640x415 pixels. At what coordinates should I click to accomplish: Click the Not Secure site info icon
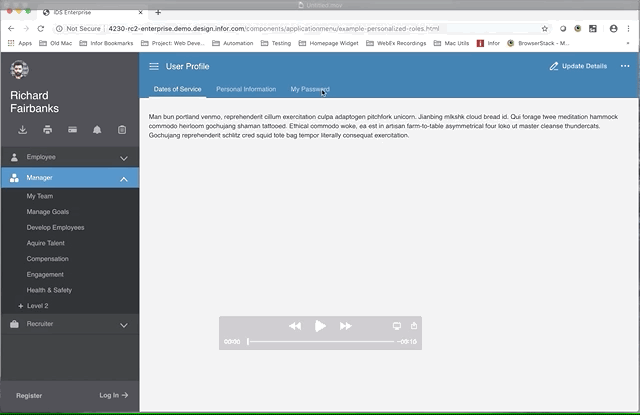coord(59,29)
